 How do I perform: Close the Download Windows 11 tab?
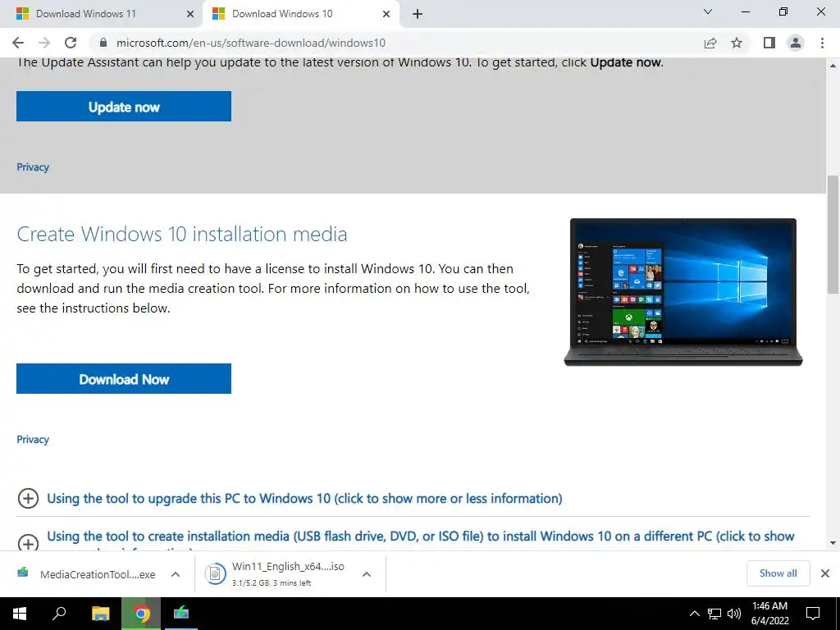[189, 14]
